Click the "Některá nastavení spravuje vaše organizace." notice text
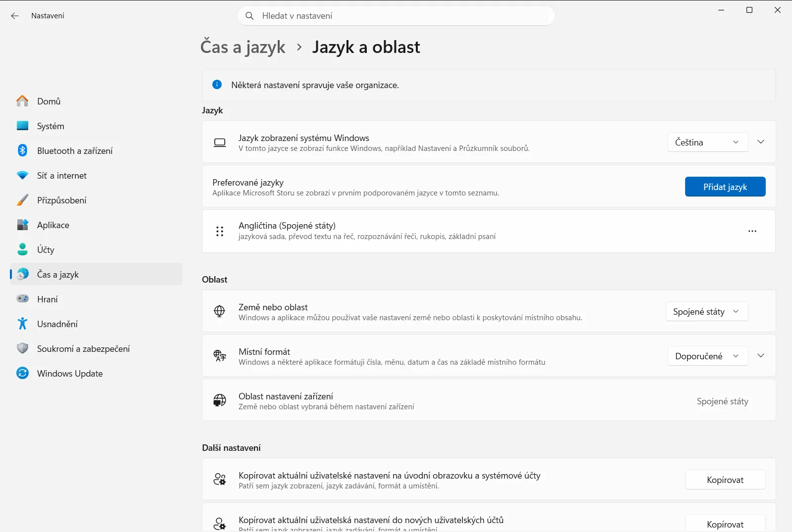Viewport: 792px width, 532px height. tap(315, 85)
